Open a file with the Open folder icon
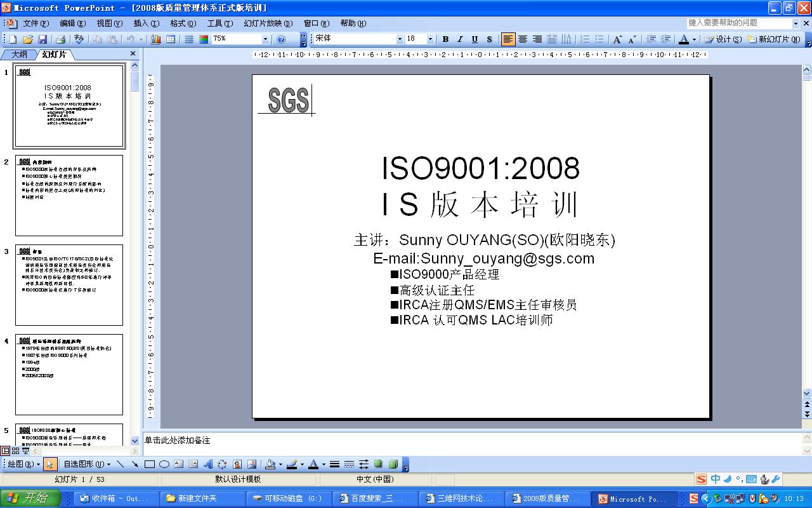Viewport: 812px width, 508px height. point(28,39)
